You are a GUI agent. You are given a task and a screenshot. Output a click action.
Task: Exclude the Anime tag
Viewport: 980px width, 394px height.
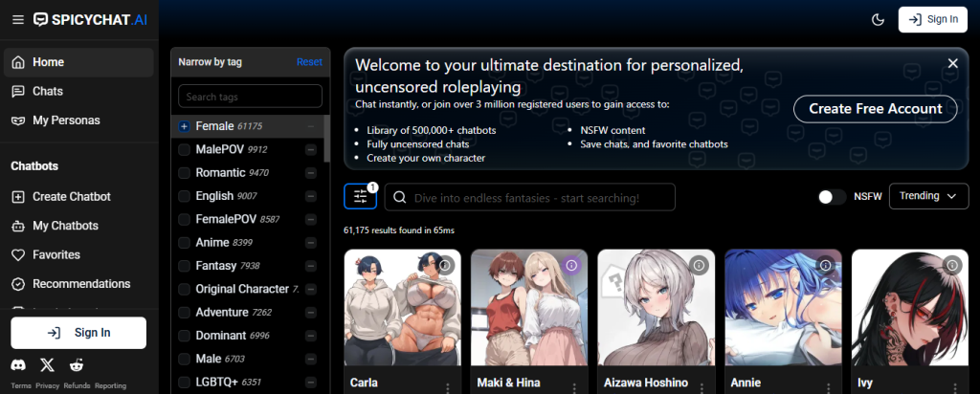311,242
